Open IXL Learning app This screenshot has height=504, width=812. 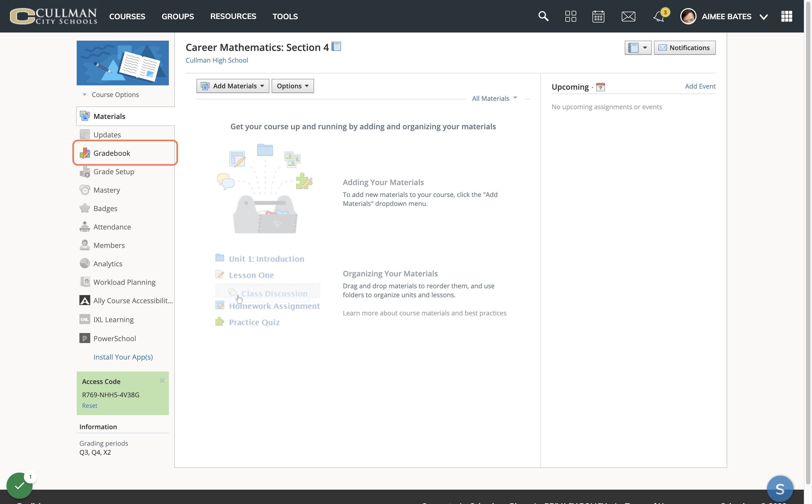tap(113, 320)
